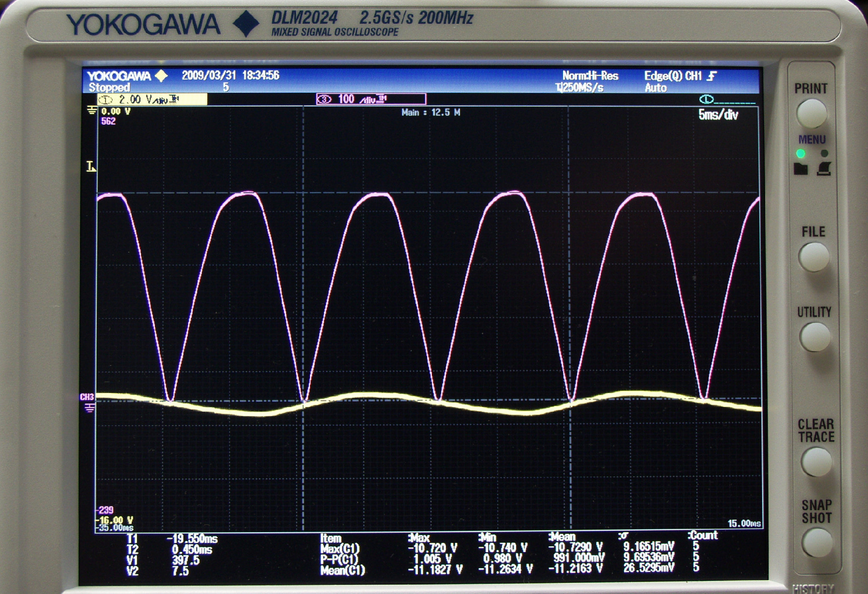
Task: Click the printer icon under MENU
Action: point(824,169)
